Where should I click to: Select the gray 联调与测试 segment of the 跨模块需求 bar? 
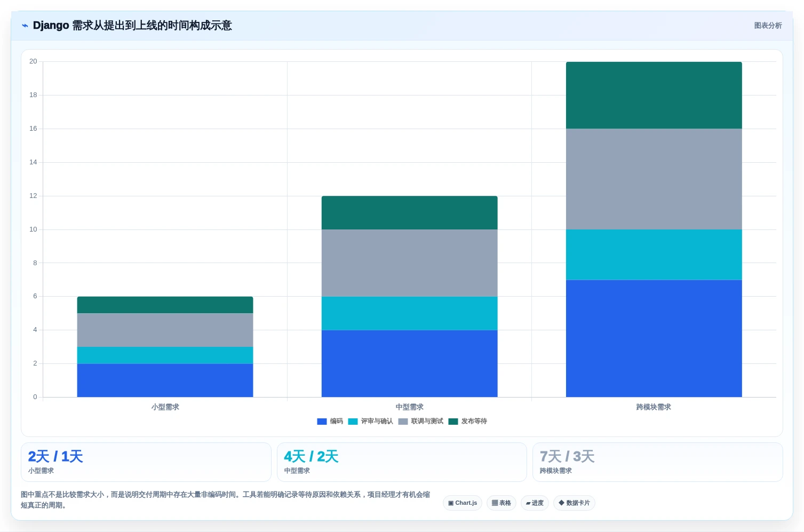654,179
